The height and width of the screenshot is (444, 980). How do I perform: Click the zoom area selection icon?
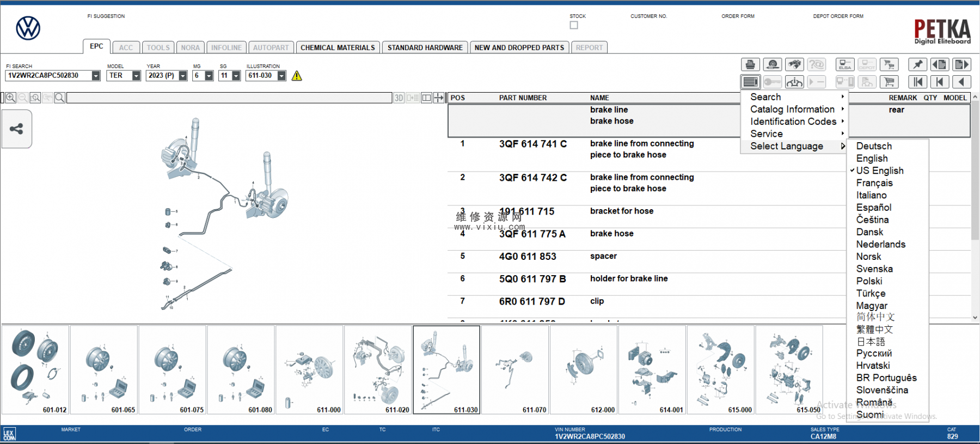[x=35, y=98]
